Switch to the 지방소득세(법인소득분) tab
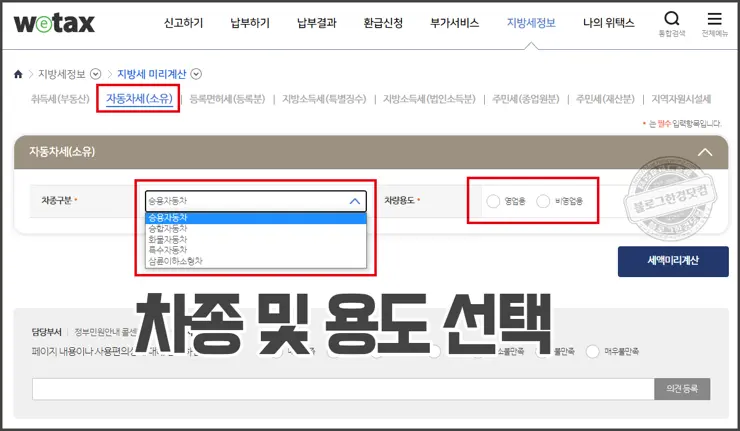740x431 pixels. tap(429, 99)
